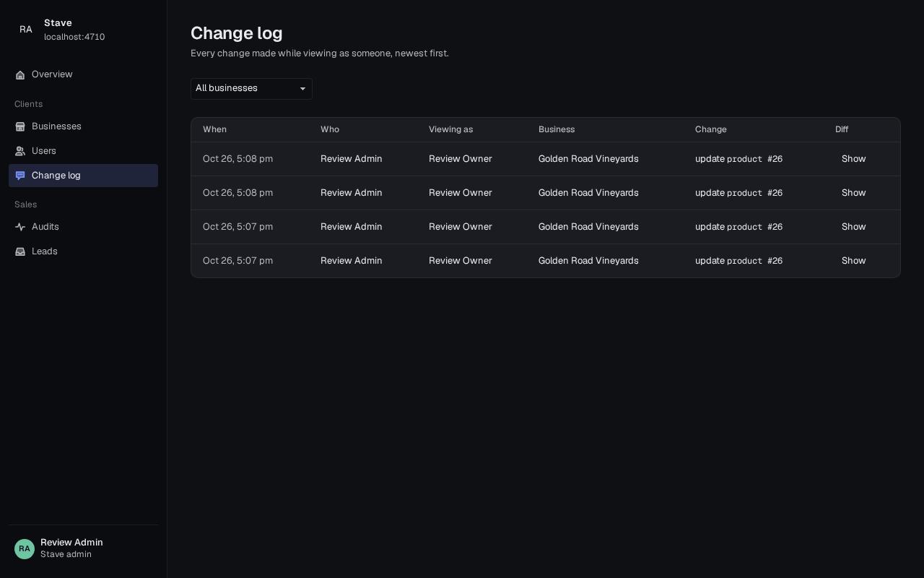Click the Stave workspace title

pyautogui.click(x=58, y=23)
